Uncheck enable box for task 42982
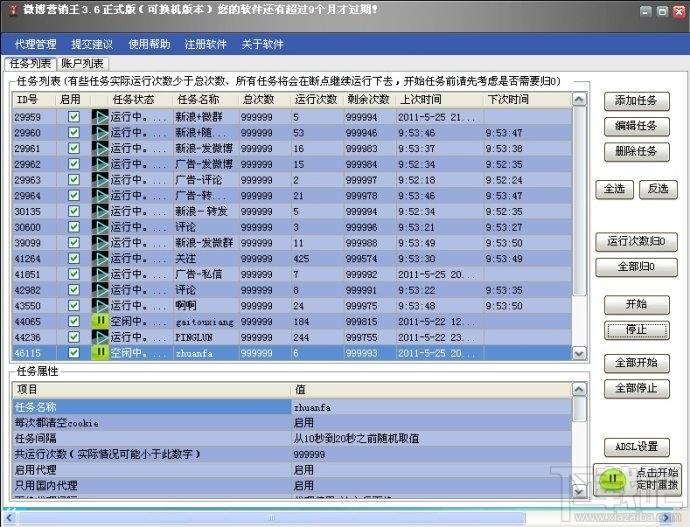Viewport: 690px width, 527px height. 74,290
